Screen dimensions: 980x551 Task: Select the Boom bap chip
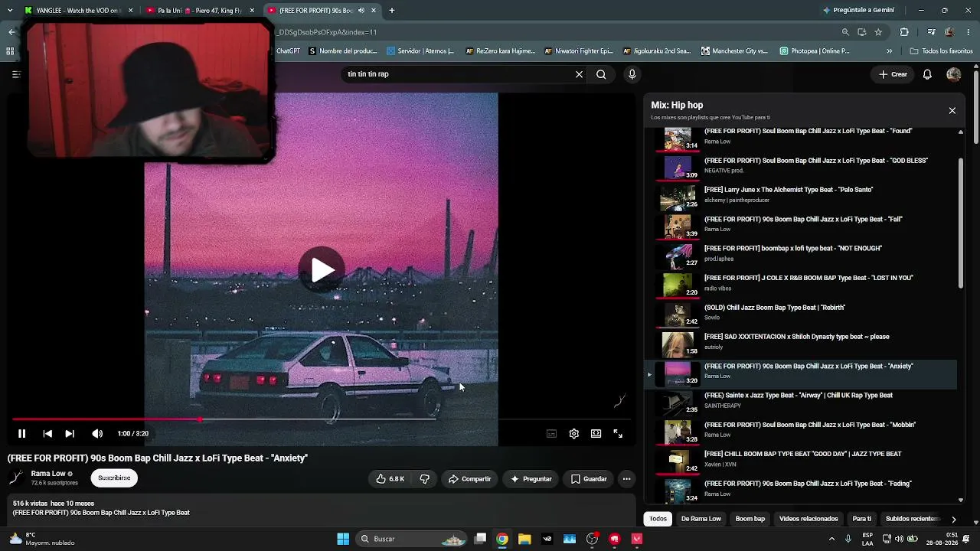(750, 519)
